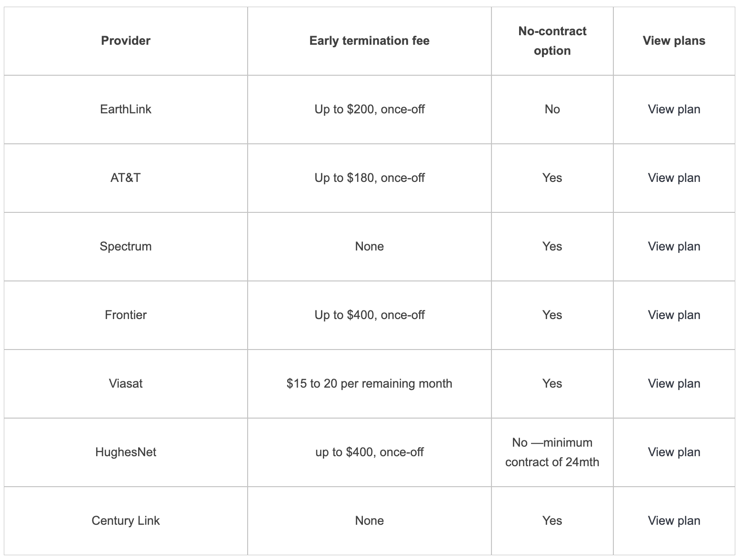Click 'No —minimum contract of 24mth' cell
The height and width of the screenshot is (560, 741).
point(552,452)
